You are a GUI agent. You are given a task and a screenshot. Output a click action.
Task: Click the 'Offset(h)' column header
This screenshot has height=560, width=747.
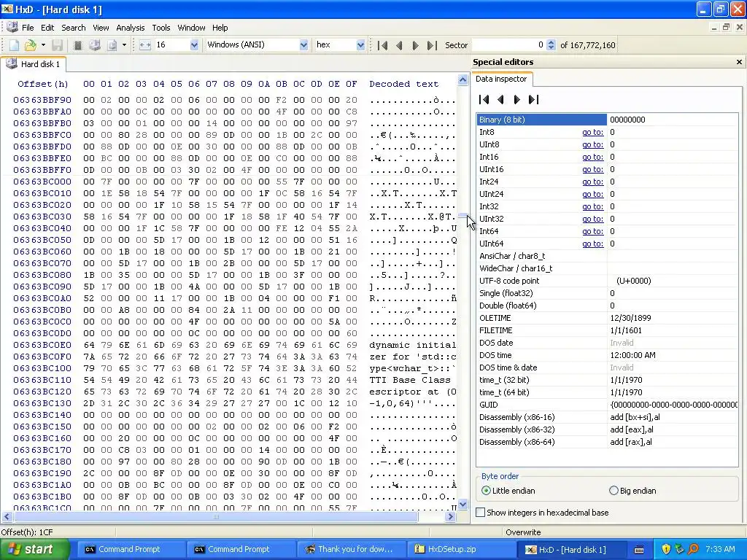click(x=43, y=84)
